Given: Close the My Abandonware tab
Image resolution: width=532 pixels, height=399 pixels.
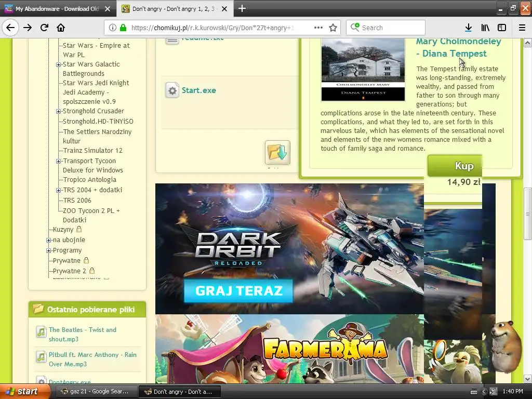Looking at the screenshot, I should tap(107, 9).
